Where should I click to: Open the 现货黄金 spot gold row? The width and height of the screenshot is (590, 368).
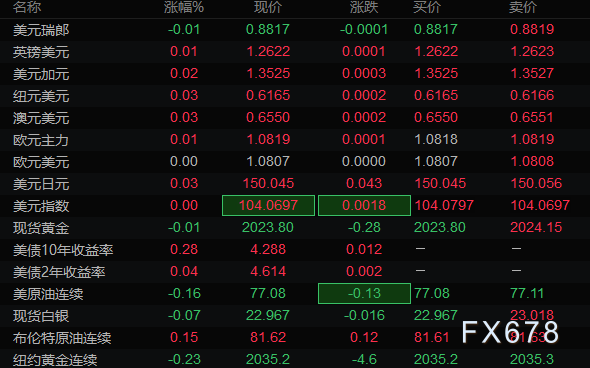(x=295, y=228)
